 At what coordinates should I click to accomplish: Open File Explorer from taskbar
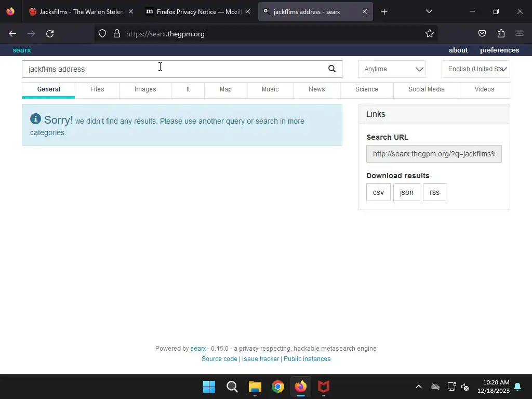(x=255, y=387)
